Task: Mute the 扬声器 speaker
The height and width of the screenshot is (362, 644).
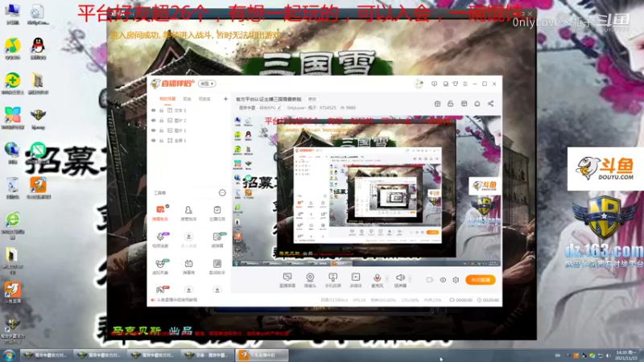Action: click(400, 280)
